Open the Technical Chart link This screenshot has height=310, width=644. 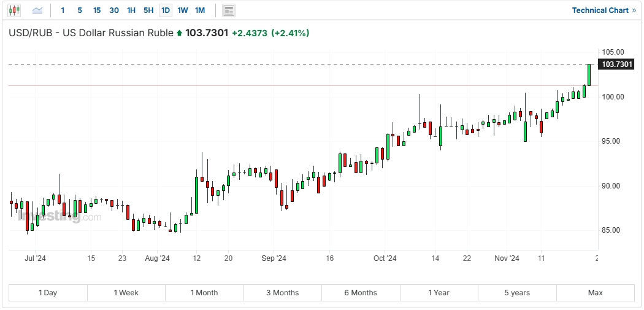[604, 10]
